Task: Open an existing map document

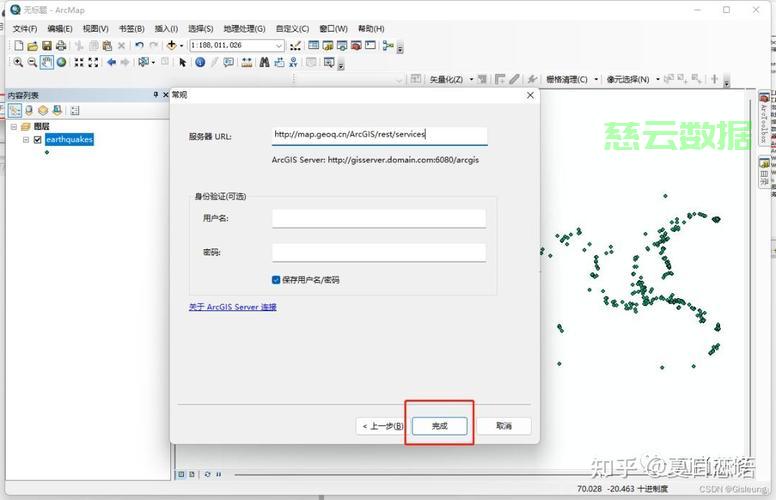Action: [33, 46]
